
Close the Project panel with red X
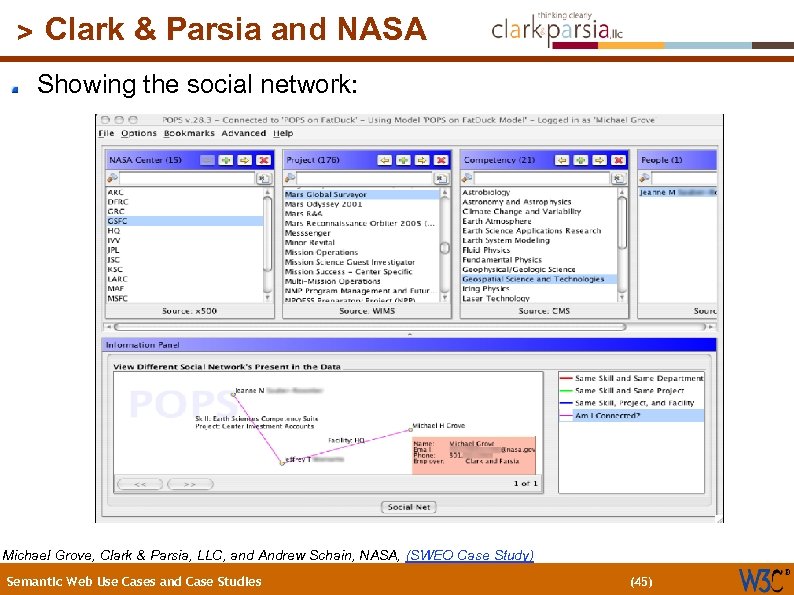441,160
